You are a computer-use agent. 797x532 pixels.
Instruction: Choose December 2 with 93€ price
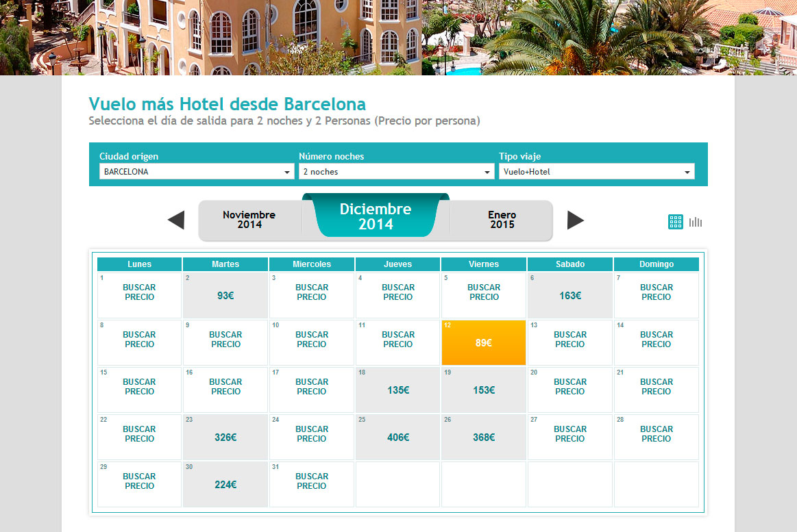(x=225, y=296)
